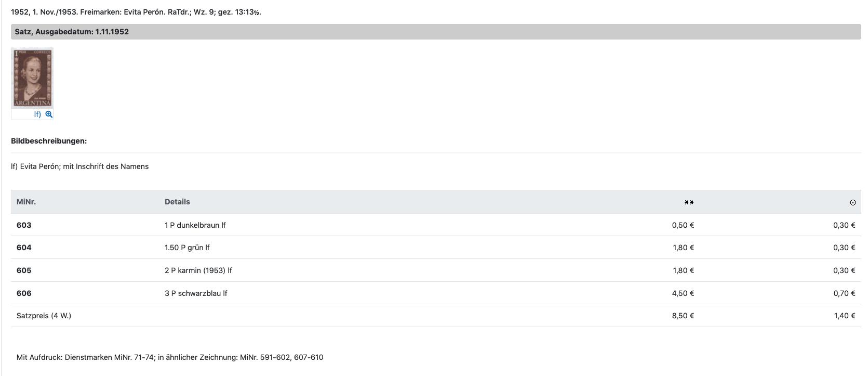Select catalog number 603

pos(24,225)
